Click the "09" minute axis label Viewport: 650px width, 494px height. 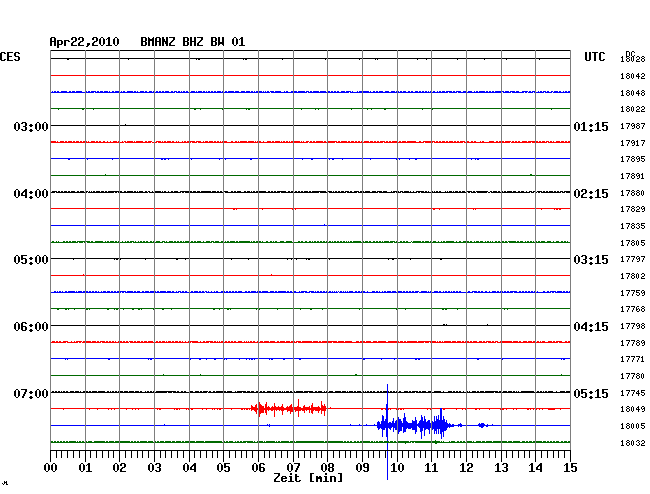(362, 468)
